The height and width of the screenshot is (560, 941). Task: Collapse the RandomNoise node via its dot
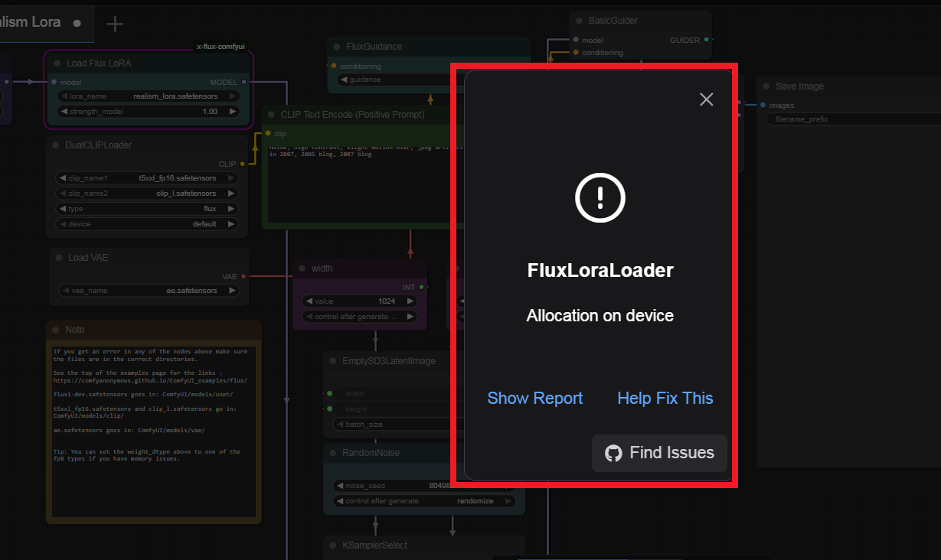pyautogui.click(x=332, y=453)
